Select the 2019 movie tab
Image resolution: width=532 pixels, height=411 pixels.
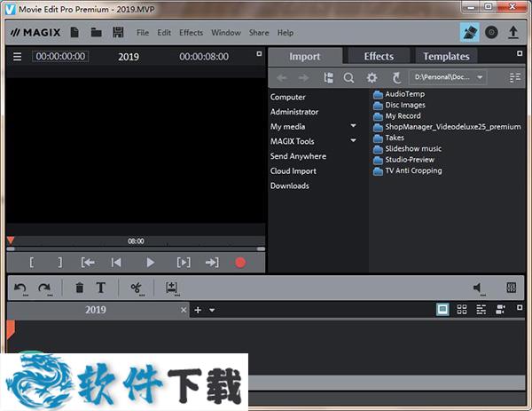click(x=96, y=310)
